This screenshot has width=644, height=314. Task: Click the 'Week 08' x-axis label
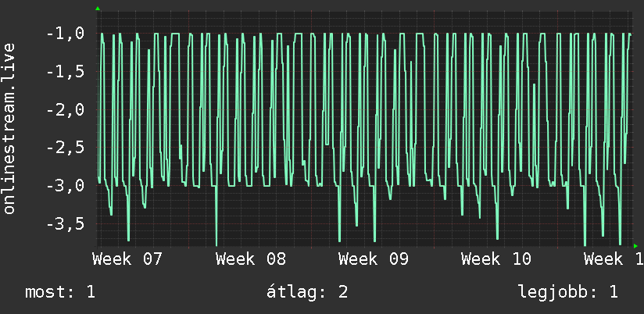(x=251, y=259)
